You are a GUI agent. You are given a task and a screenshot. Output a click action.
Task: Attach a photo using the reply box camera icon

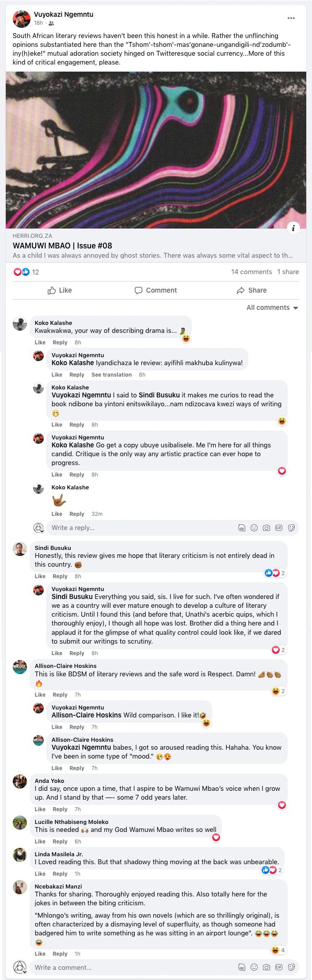point(266,527)
